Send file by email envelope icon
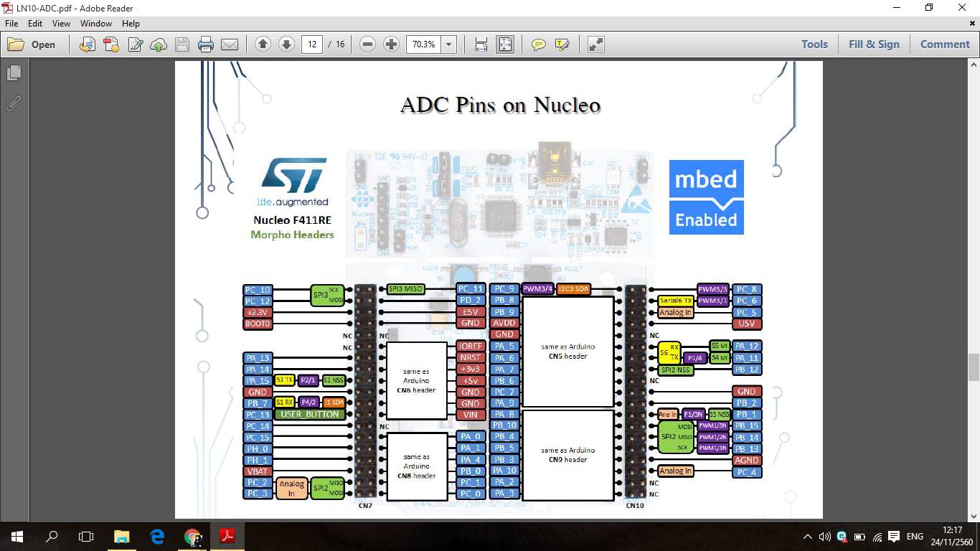980x551 pixels. (x=230, y=44)
